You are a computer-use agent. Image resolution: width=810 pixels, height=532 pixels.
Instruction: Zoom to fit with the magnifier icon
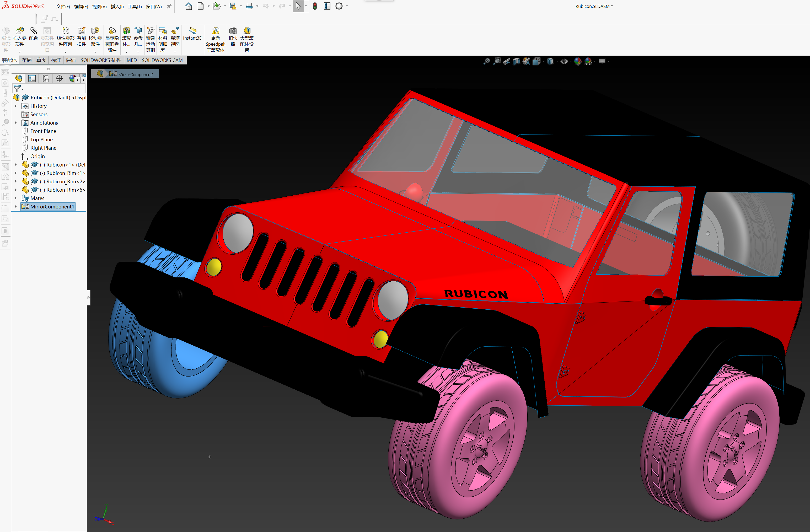coord(487,61)
